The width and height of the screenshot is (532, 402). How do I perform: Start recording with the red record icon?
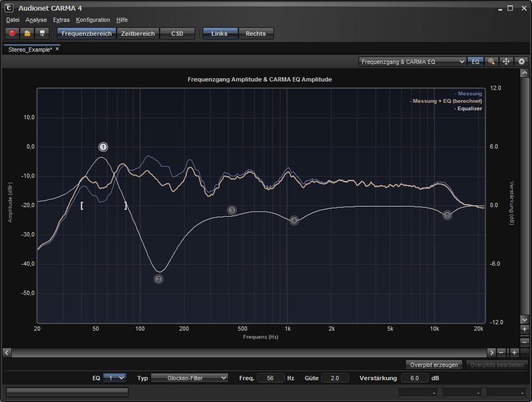(x=12, y=33)
